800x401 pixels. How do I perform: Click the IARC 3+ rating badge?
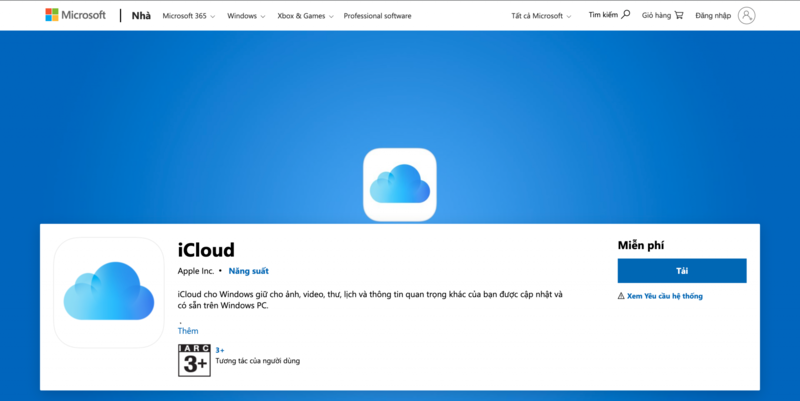point(194,360)
